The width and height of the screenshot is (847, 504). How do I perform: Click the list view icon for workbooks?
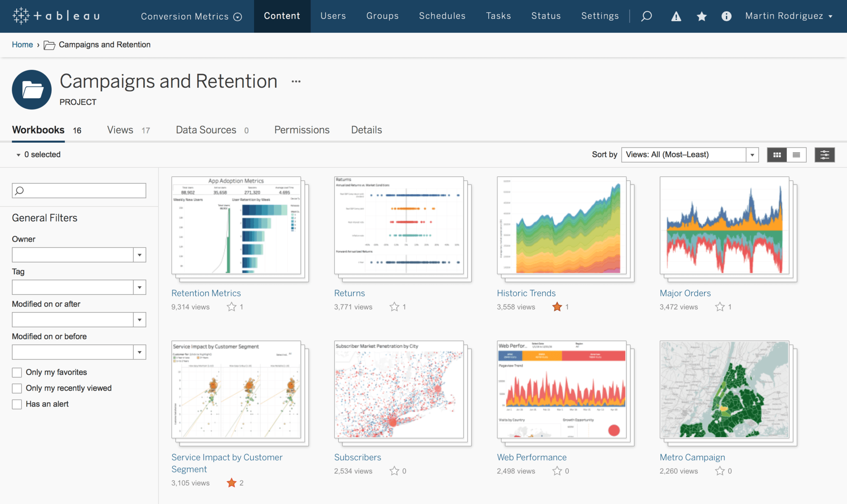click(796, 155)
